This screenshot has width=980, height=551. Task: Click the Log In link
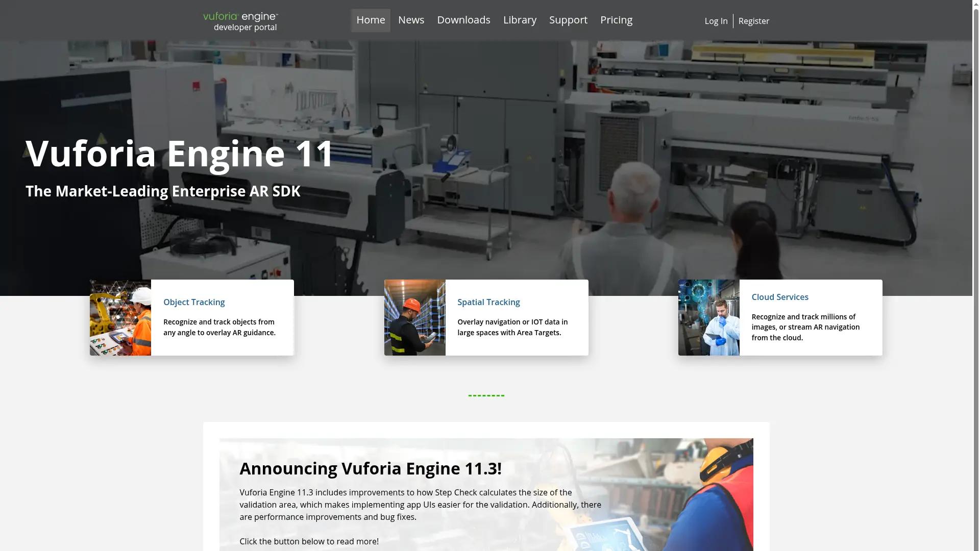[716, 21]
